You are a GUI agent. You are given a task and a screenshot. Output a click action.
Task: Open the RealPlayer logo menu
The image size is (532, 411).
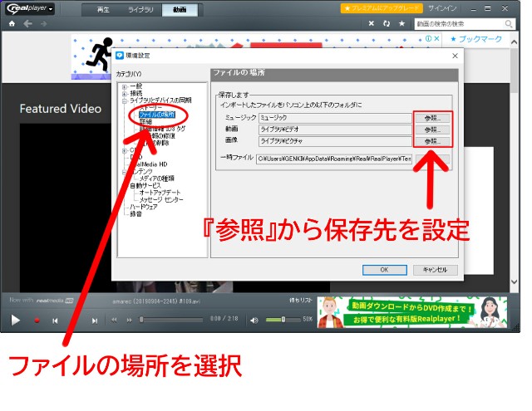click(x=30, y=8)
